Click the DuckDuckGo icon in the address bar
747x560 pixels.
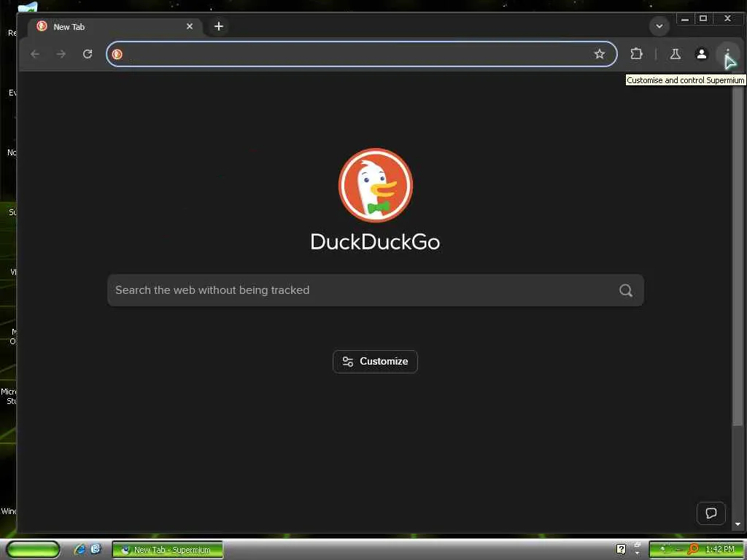tap(117, 54)
